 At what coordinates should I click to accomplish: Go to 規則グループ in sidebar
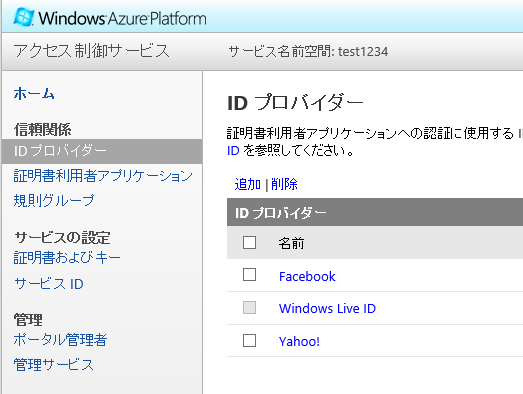point(54,200)
